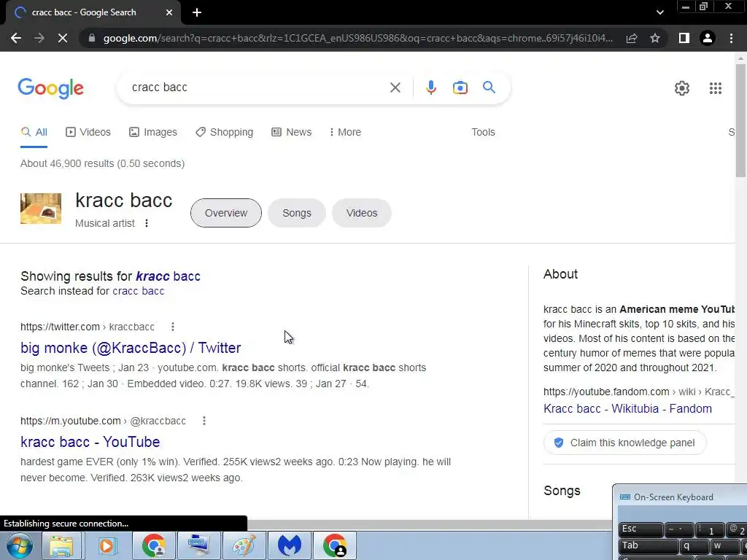Clear the search box with X

click(x=395, y=87)
